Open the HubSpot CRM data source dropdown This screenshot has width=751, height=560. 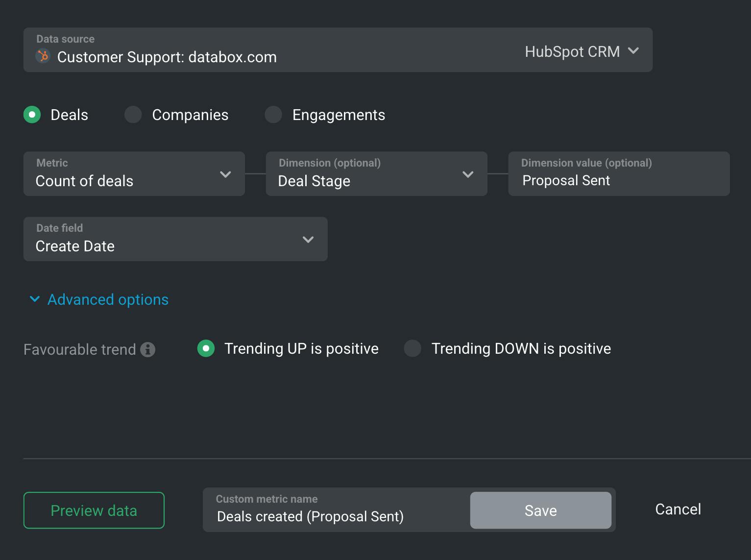click(x=581, y=51)
